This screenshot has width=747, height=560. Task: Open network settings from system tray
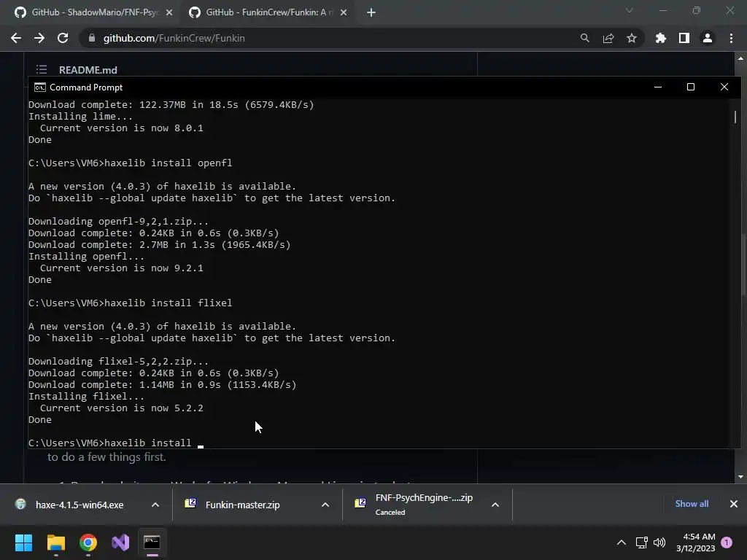(x=642, y=542)
